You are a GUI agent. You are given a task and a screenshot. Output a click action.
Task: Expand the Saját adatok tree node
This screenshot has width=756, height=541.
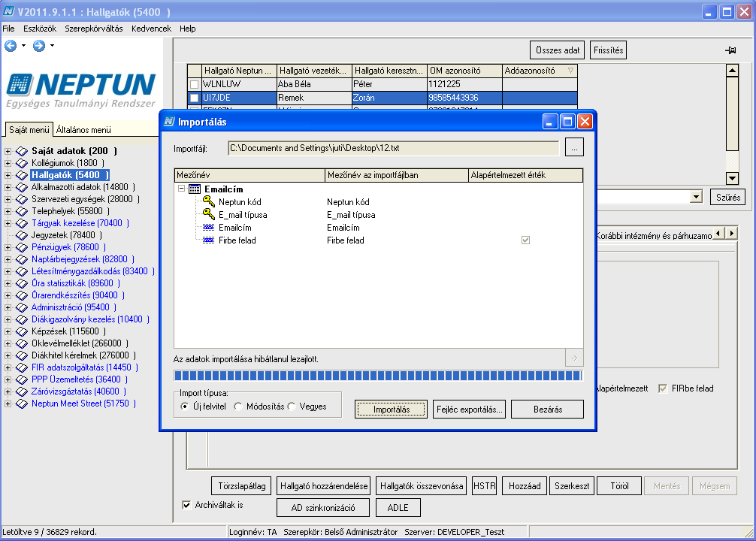[8, 151]
